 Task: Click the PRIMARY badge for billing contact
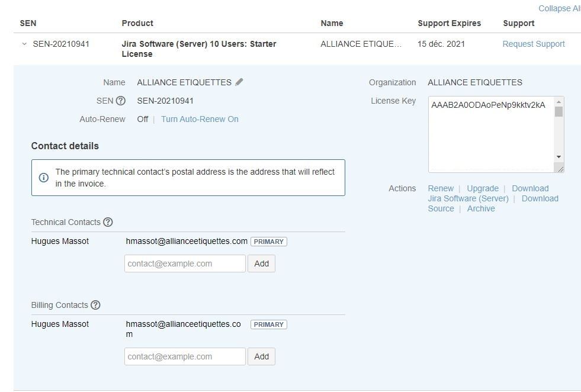tap(269, 324)
